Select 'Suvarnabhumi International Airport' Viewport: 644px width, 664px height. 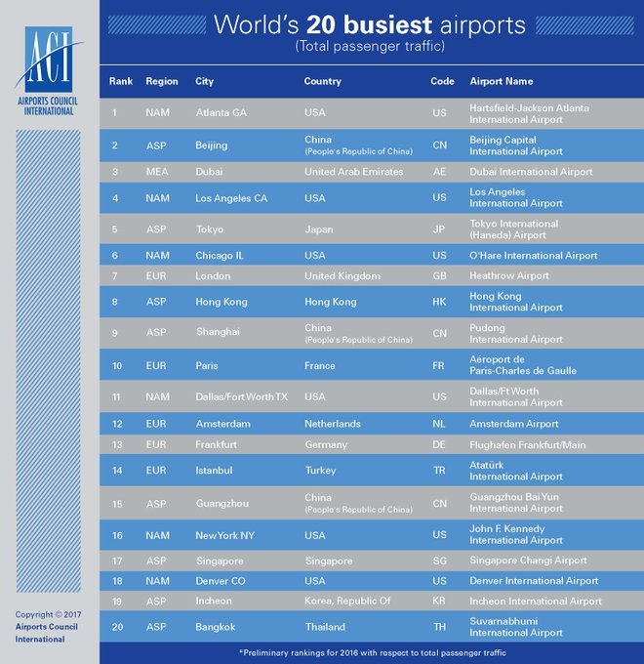(516, 627)
